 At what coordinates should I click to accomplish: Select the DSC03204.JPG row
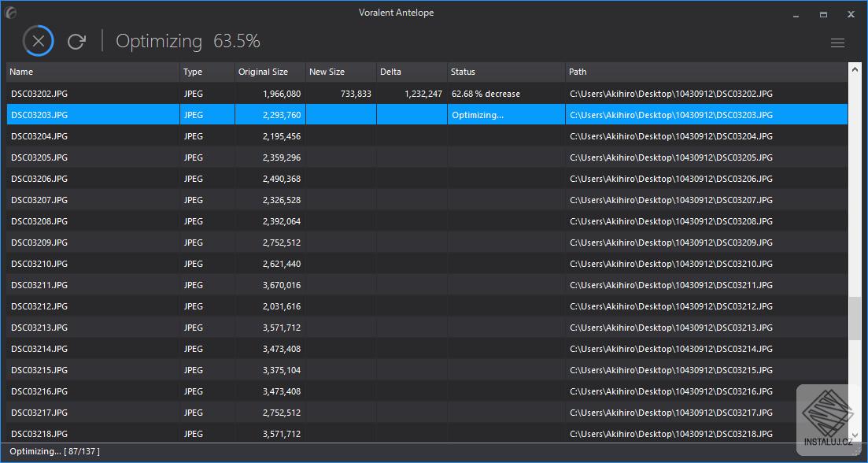click(x=427, y=136)
